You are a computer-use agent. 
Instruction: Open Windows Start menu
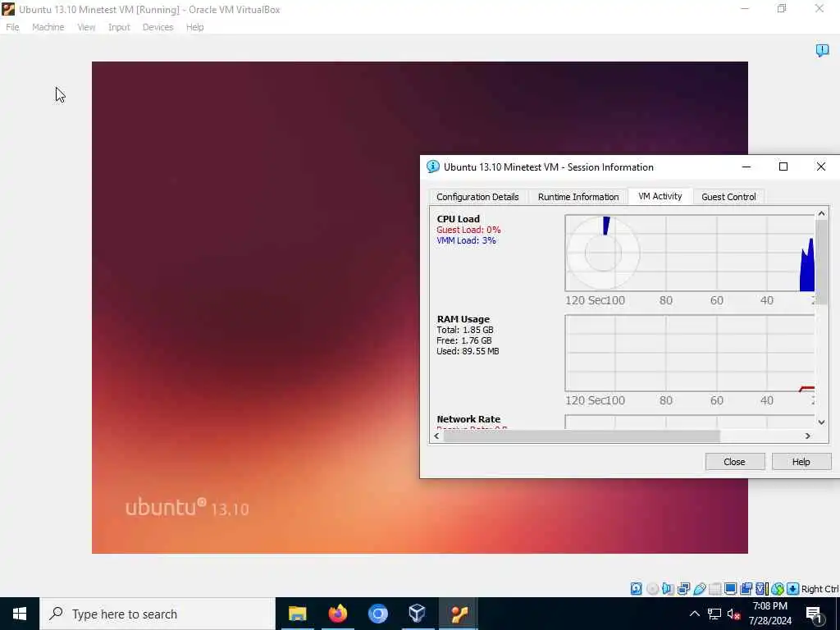coord(20,614)
